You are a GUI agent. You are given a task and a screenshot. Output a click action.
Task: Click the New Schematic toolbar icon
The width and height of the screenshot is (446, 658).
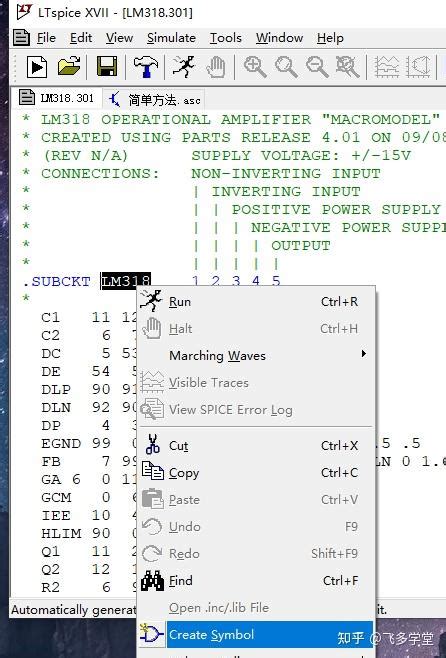(37, 67)
